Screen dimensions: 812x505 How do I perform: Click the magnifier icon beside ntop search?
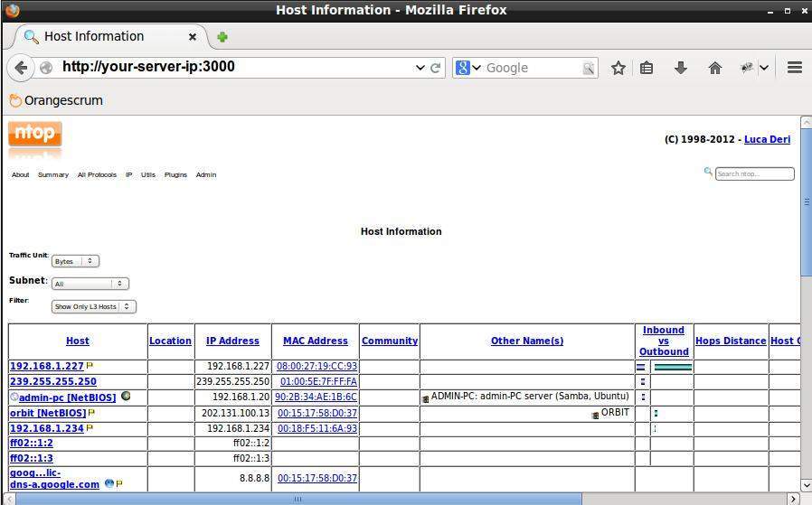[x=708, y=172]
